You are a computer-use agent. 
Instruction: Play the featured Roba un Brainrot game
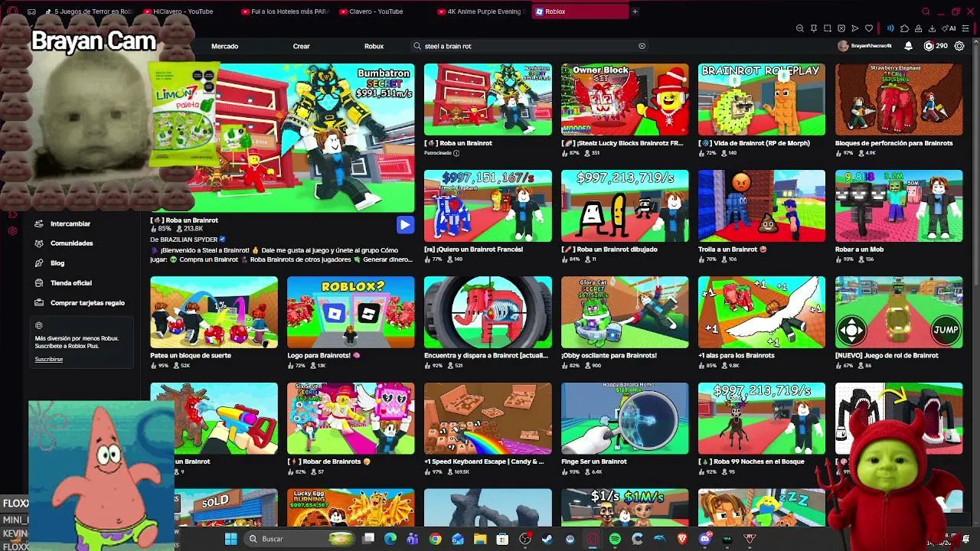pyautogui.click(x=405, y=224)
